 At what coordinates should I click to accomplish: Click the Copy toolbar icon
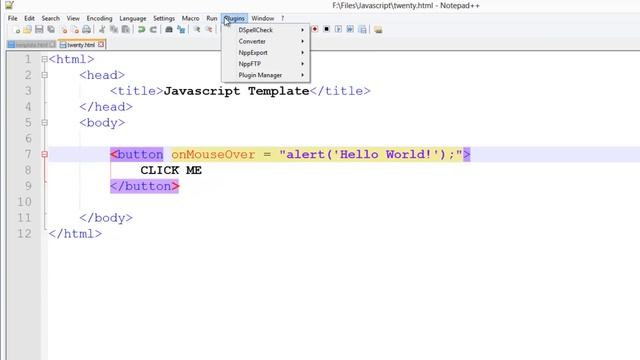[114, 29]
